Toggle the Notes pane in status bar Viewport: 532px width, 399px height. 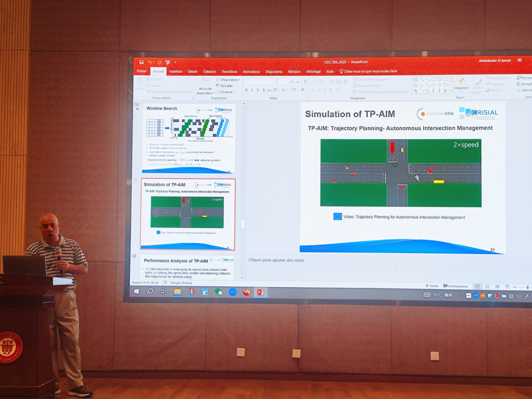[432, 286]
